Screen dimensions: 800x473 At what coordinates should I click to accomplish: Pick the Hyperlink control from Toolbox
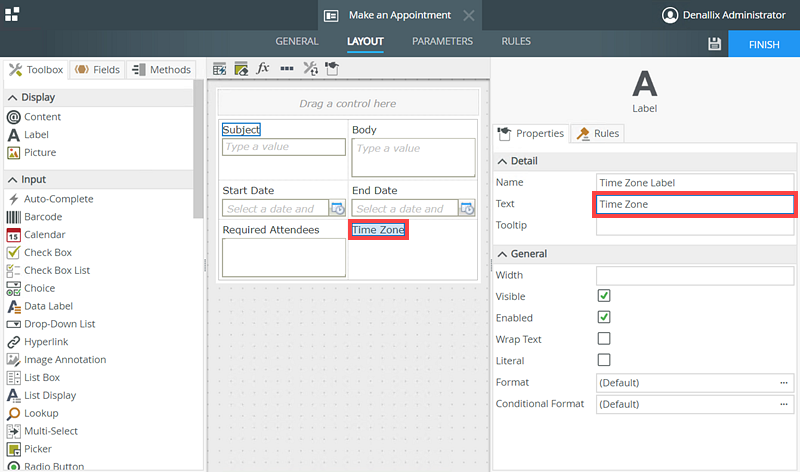(x=46, y=342)
